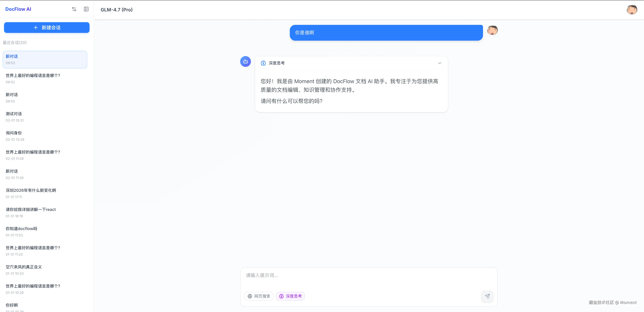Expand the 最近会话(20) conversation list header
This screenshot has width=644, height=312.
(14, 42)
